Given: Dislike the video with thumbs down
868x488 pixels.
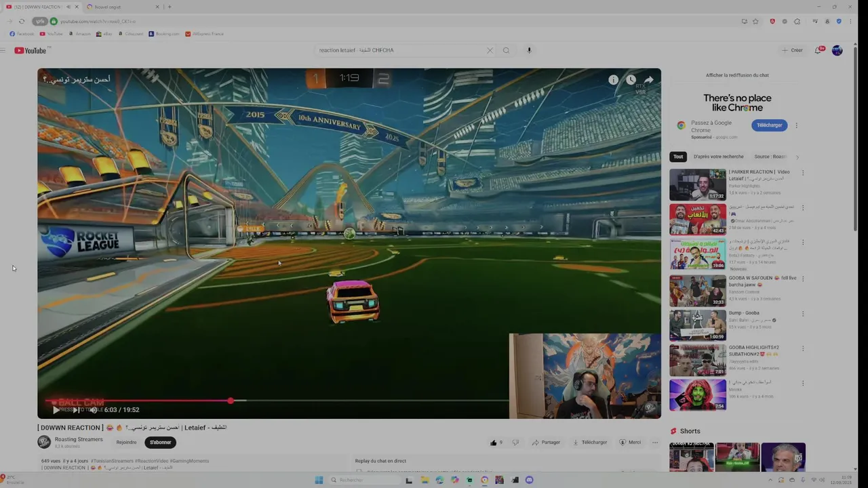Looking at the screenshot, I should pyautogui.click(x=515, y=443).
